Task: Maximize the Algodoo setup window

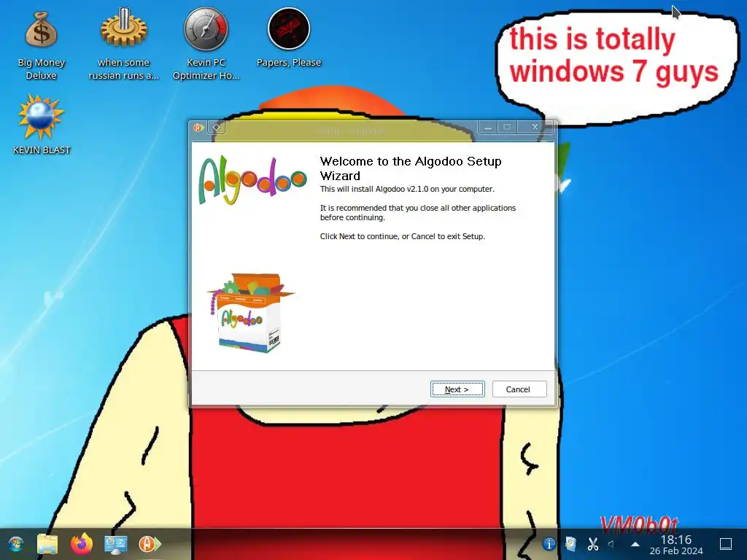Action: 507,127
